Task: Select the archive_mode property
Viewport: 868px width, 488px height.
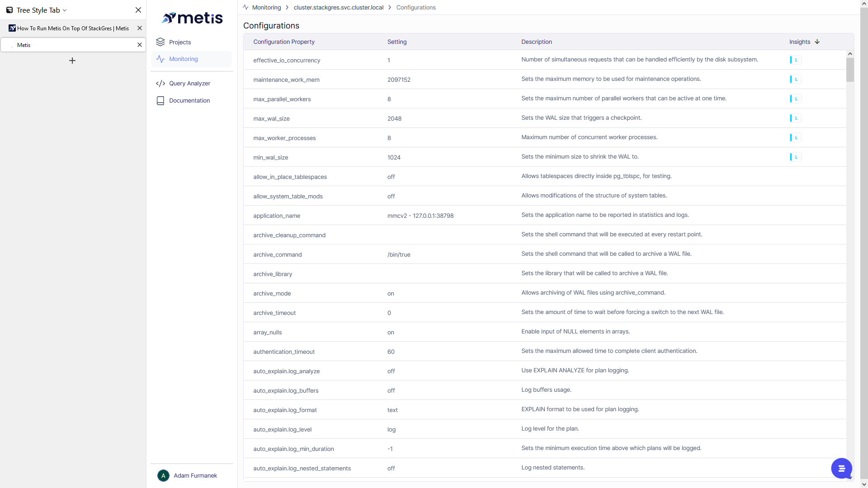Action: pyautogui.click(x=272, y=293)
